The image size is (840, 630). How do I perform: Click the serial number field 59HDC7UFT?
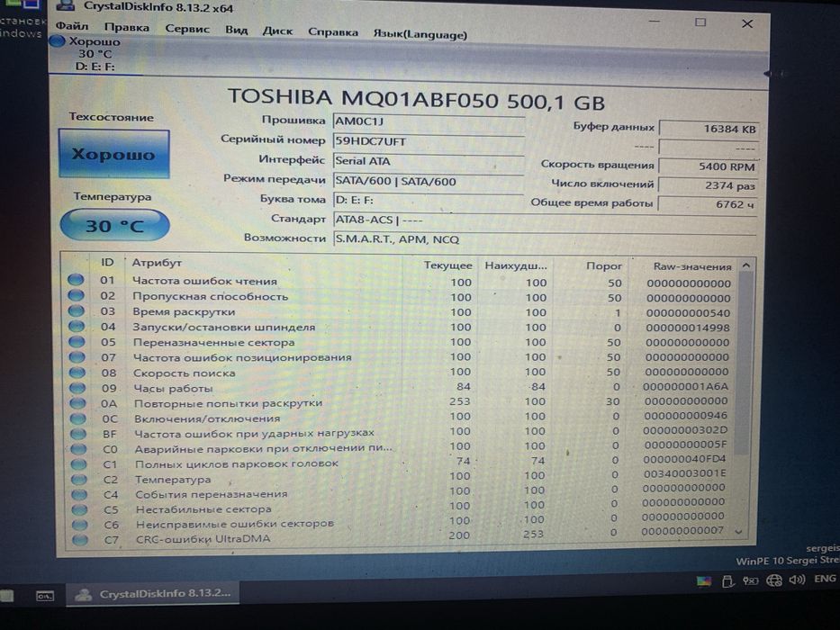(429, 141)
